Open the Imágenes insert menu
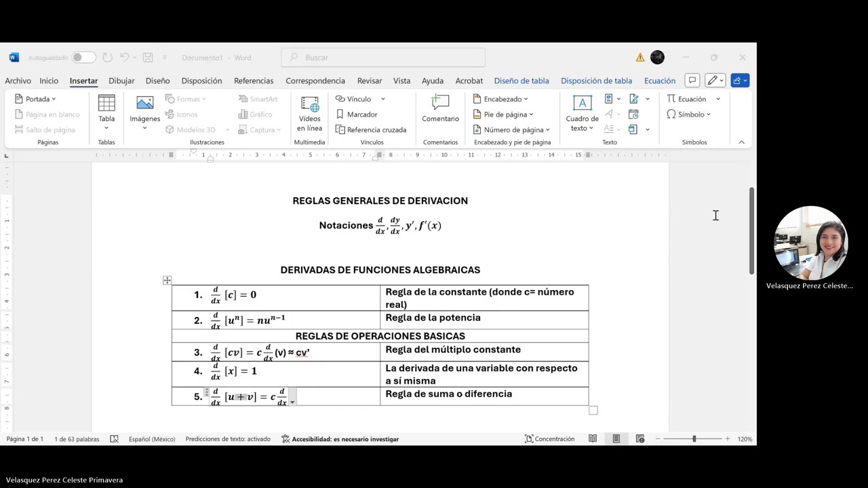Screen dimensions: 868x488 pyautogui.click(x=145, y=113)
